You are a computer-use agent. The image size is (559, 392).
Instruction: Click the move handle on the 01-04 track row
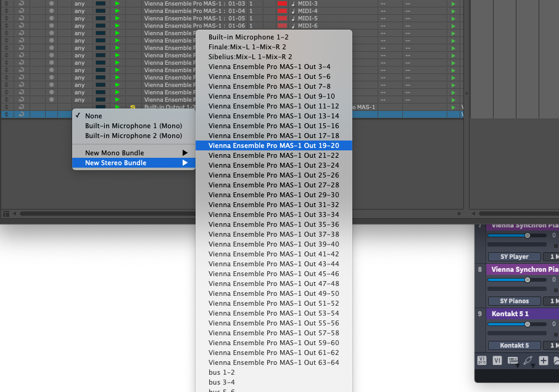click(x=6, y=10)
